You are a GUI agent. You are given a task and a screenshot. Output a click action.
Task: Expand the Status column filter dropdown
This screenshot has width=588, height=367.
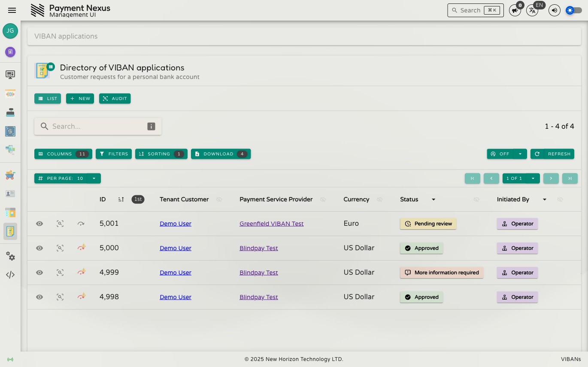point(433,200)
